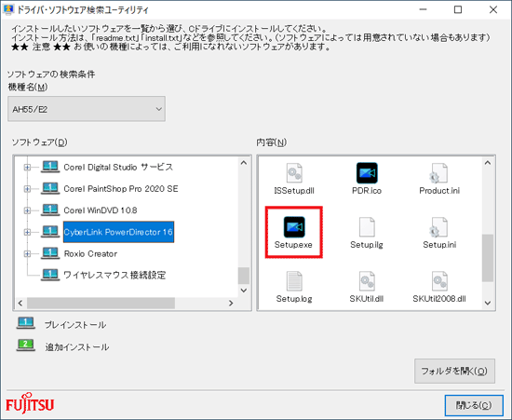Select the PDR.ico file icon
This screenshot has height=420, width=512.
(367, 173)
